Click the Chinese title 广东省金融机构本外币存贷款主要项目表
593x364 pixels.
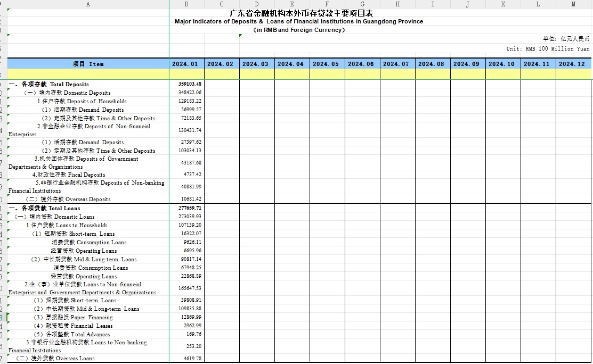[x=301, y=13]
